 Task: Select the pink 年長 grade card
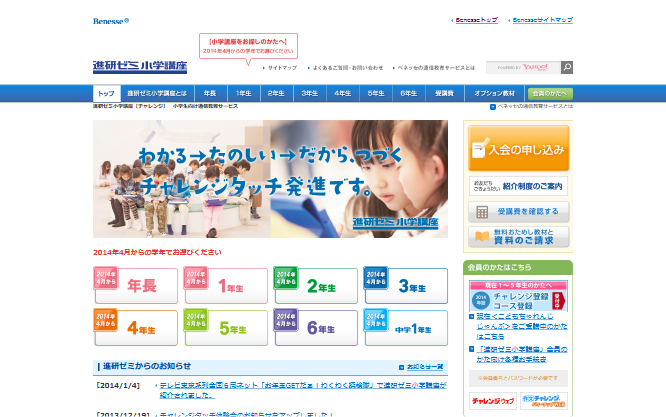pos(135,285)
